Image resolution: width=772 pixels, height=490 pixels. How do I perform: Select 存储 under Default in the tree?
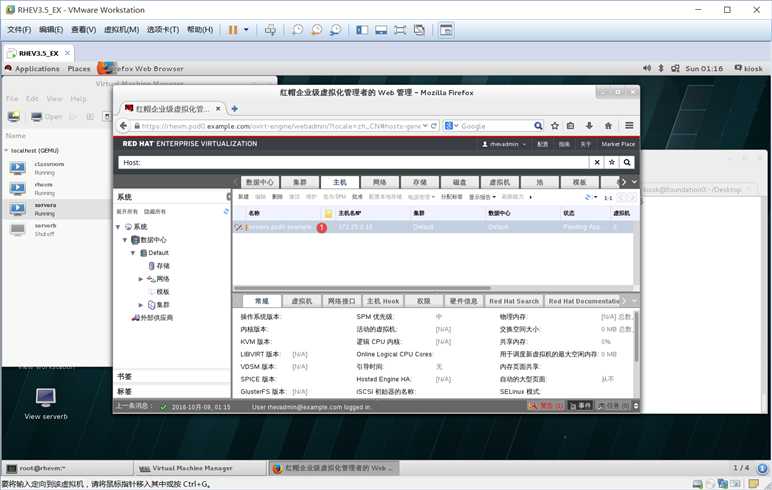160,266
